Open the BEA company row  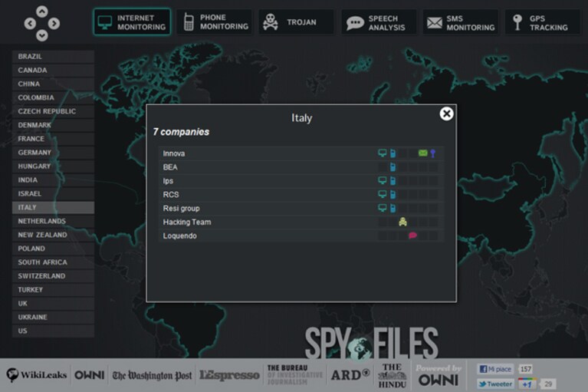(x=301, y=167)
